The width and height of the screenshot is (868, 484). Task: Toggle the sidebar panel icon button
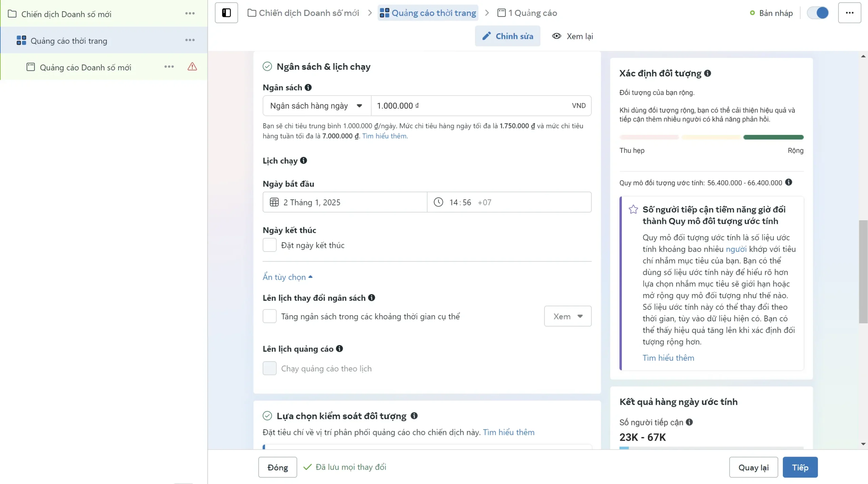point(226,13)
